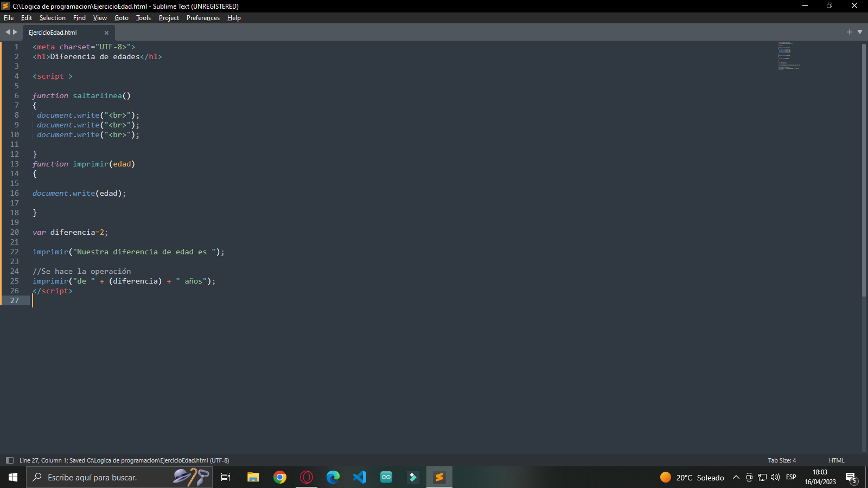Open the Goto menu
868x488 pixels.
click(122, 18)
